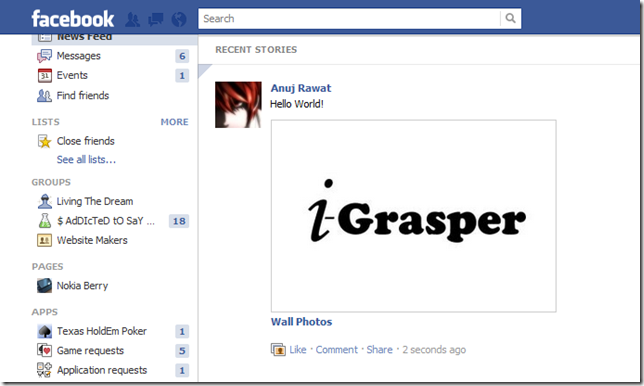Click the Application requests badge 1
Viewport: 644px width, 386px height.
[x=182, y=370]
